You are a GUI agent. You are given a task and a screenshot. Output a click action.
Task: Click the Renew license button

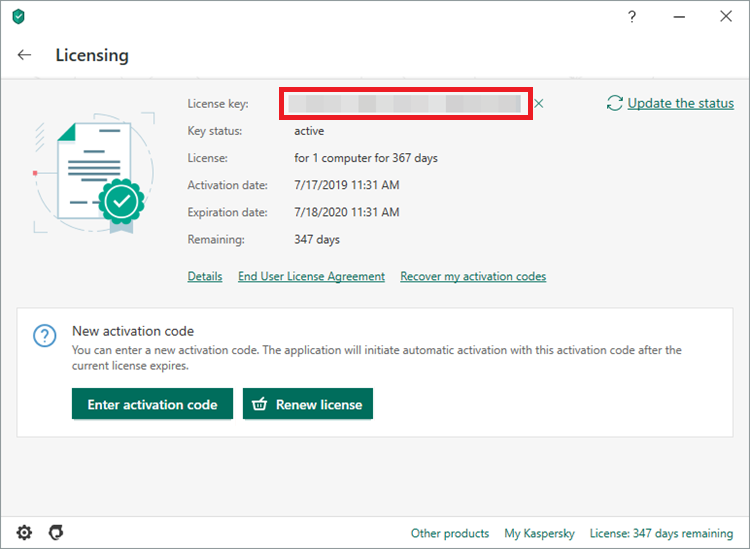[x=308, y=404]
